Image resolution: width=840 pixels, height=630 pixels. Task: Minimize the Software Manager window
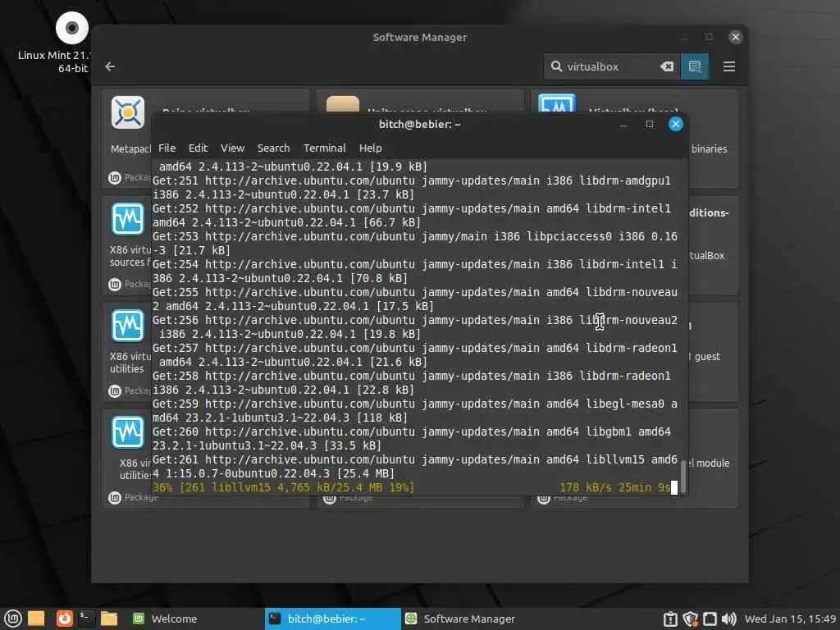tap(683, 37)
